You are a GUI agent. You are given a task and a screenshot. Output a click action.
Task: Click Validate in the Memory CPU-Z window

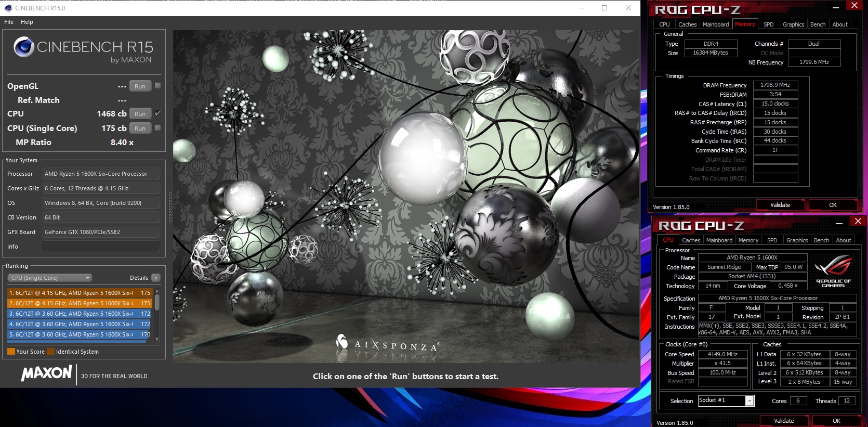click(x=780, y=205)
